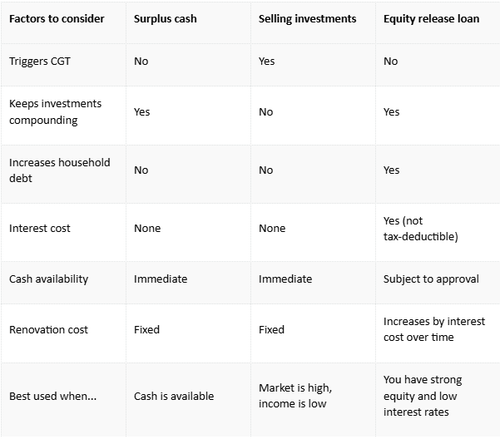Screen dimensions: 500x439
Task: Select the 'Factors to consider' header cell
Action: [x=57, y=19]
